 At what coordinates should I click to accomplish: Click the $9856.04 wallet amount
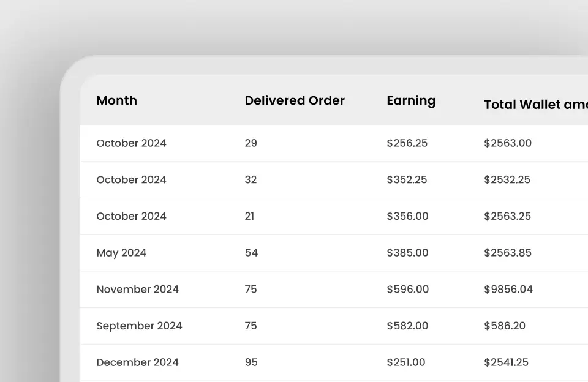click(x=508, y=290)
